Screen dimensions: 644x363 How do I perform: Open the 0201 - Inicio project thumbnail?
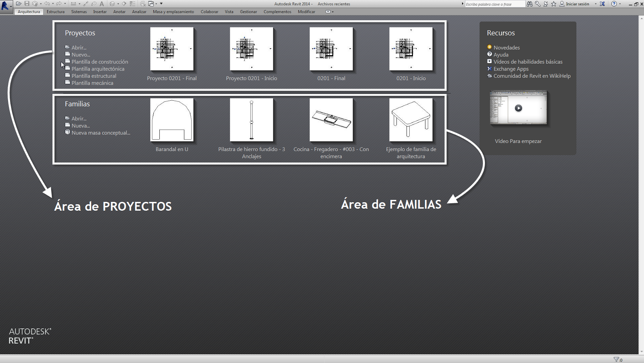click(411, 49)
